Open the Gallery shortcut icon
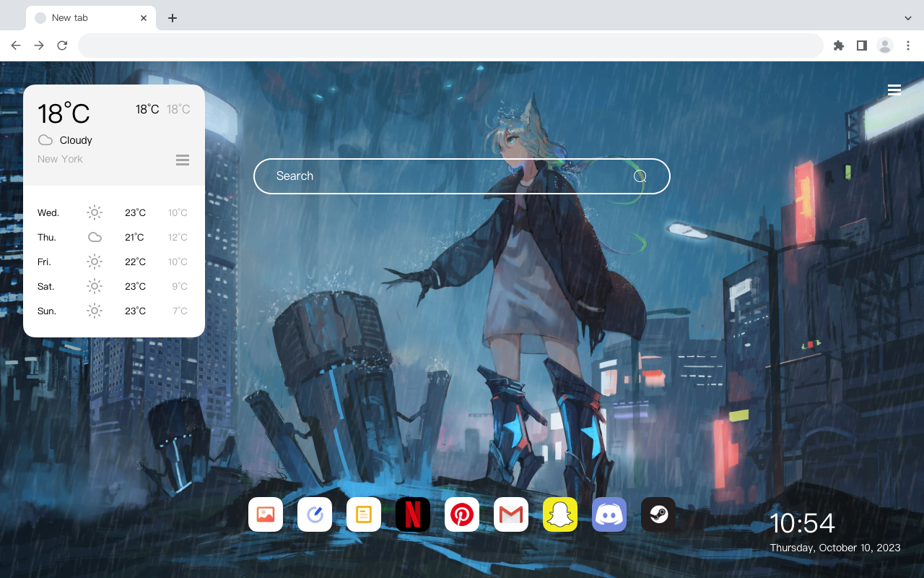This screenshot has width=924, height=578. 266,514
